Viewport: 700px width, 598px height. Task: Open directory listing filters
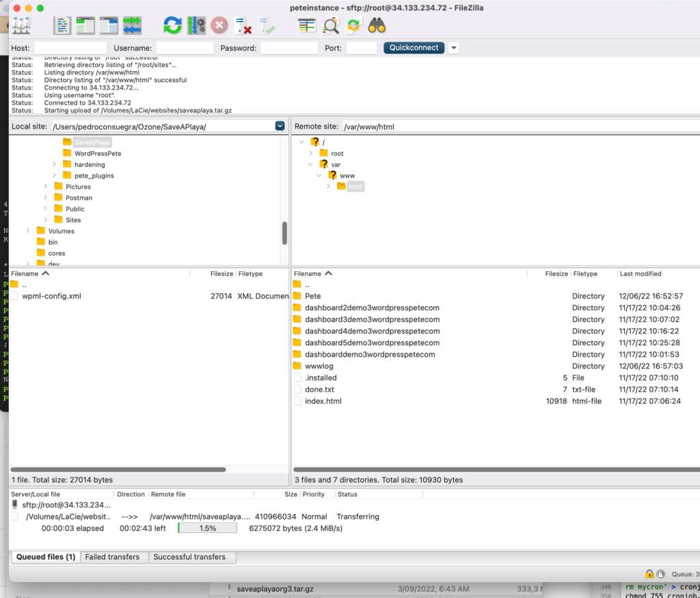click(x=307, y=26)
